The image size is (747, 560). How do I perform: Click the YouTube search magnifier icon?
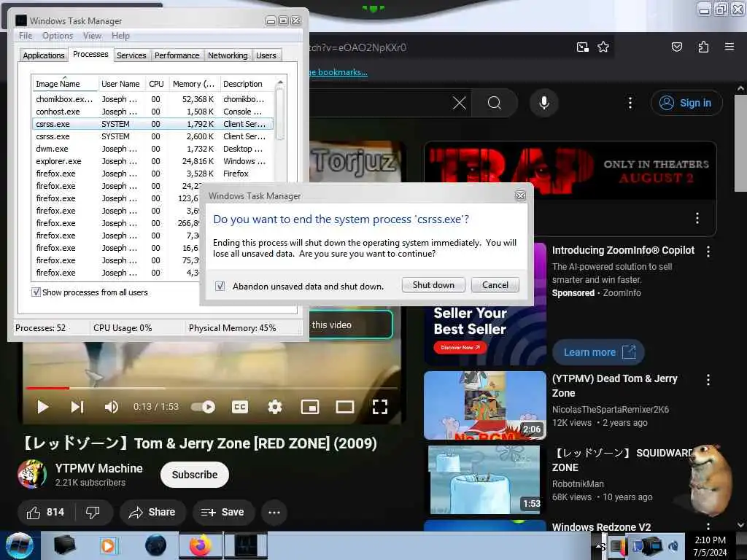495,103
